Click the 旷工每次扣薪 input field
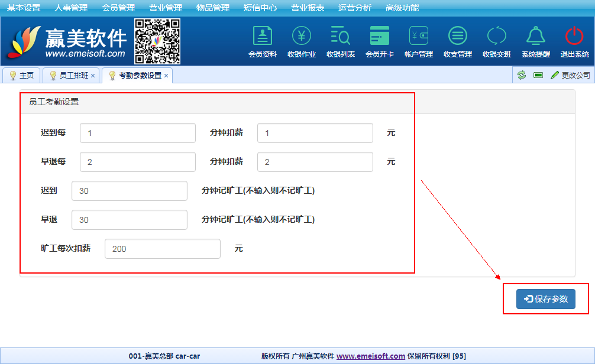 pos(162,249)
